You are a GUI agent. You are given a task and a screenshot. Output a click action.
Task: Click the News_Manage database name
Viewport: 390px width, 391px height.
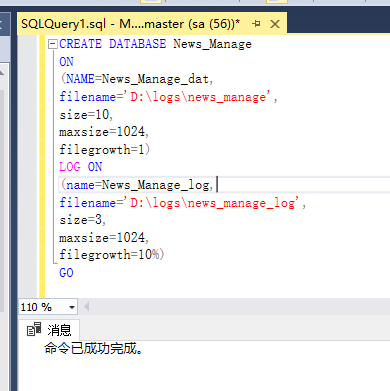coord(212,44)
